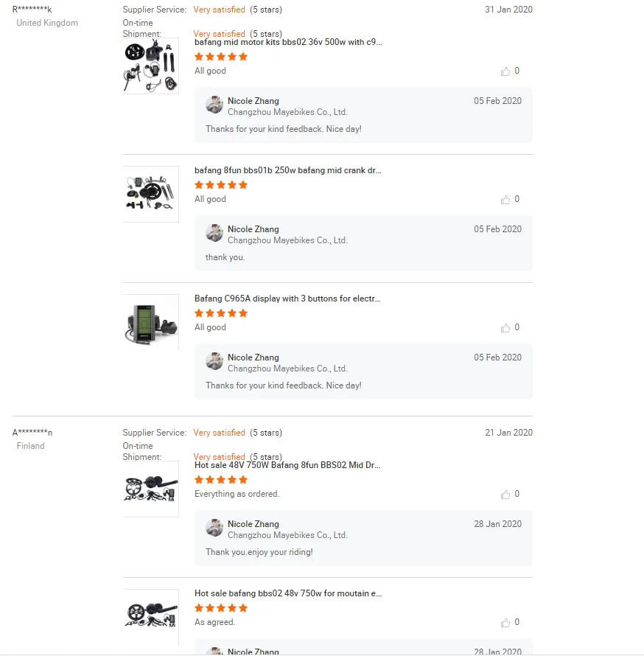
Task: Like the "Everything as ordered" review
Action: pyautogui.click(x=505, y=495)
